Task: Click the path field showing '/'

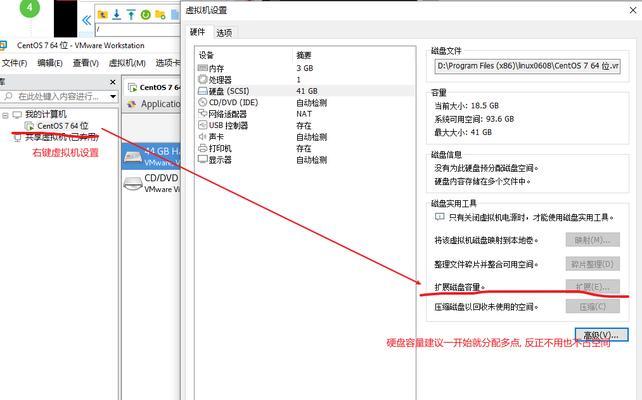Action: pos(138,29)
